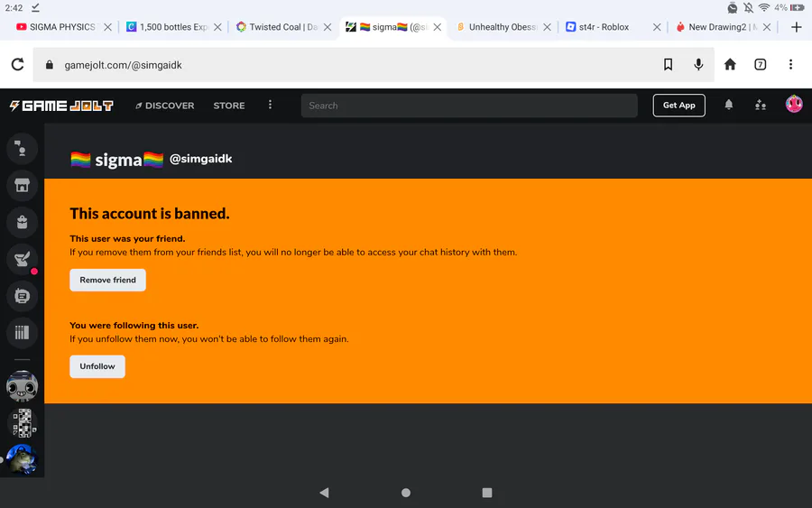Screen dimensions: 812x508
Task: Click the Unfollow button
Action: coord(97,366)
